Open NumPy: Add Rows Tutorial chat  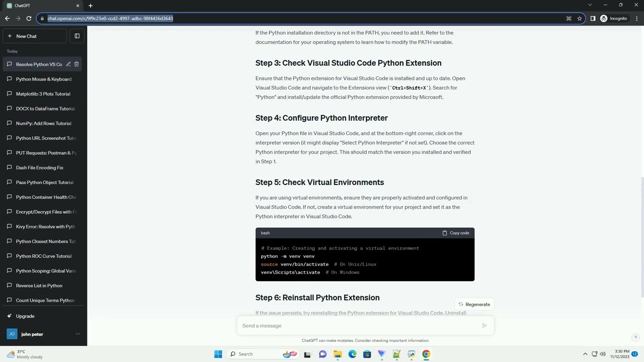43,123
